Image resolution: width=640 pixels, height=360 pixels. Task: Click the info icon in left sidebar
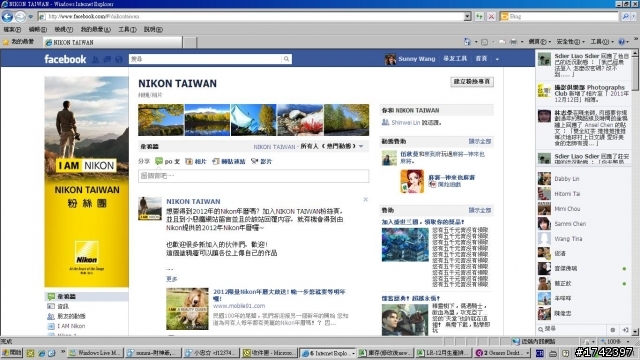click(x=51, y=306)
